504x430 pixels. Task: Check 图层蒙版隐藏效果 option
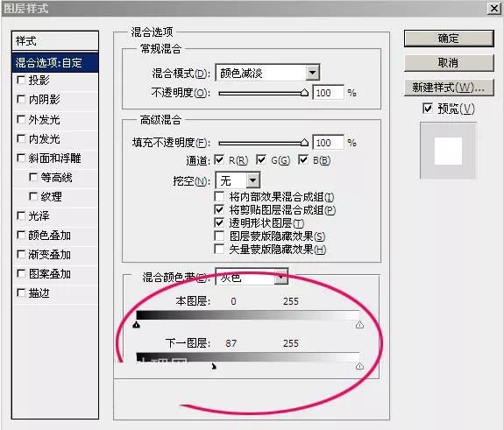(x=219, y=236)
